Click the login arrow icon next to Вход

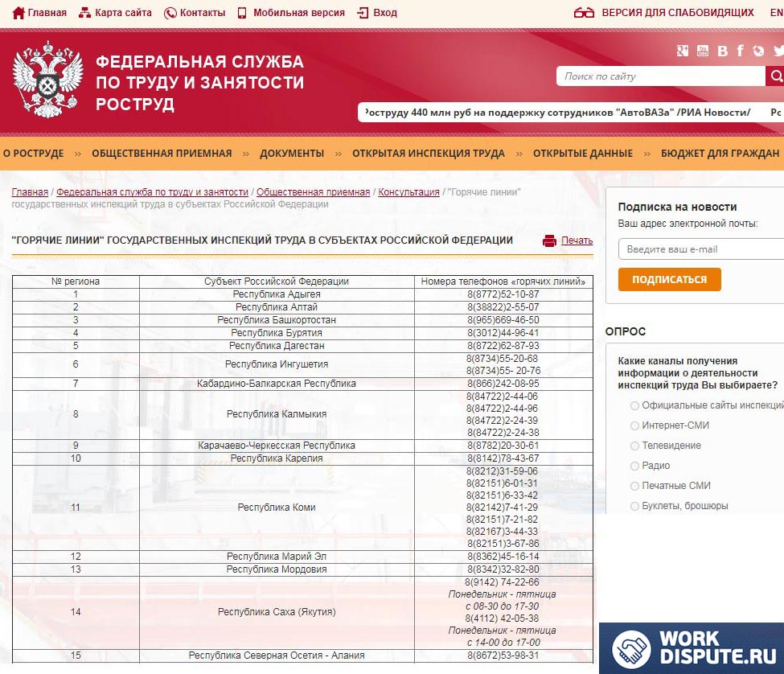363,13
